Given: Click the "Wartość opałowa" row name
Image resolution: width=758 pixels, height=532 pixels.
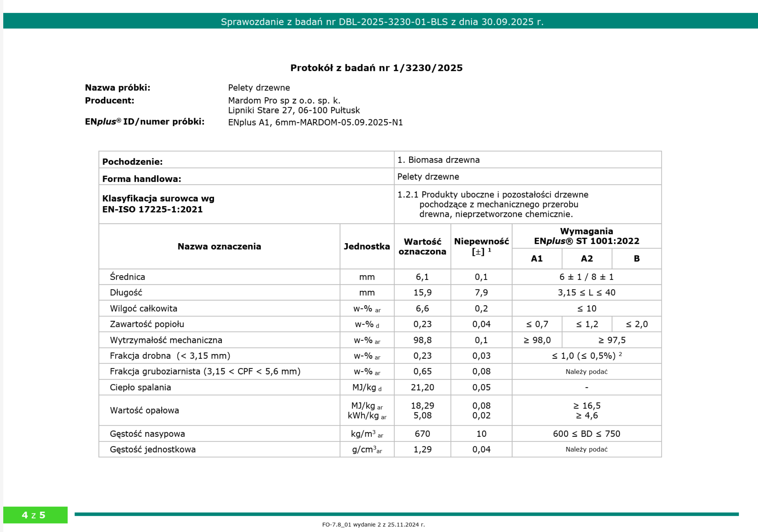Looking at the screenshot, I should click(144, 410).
